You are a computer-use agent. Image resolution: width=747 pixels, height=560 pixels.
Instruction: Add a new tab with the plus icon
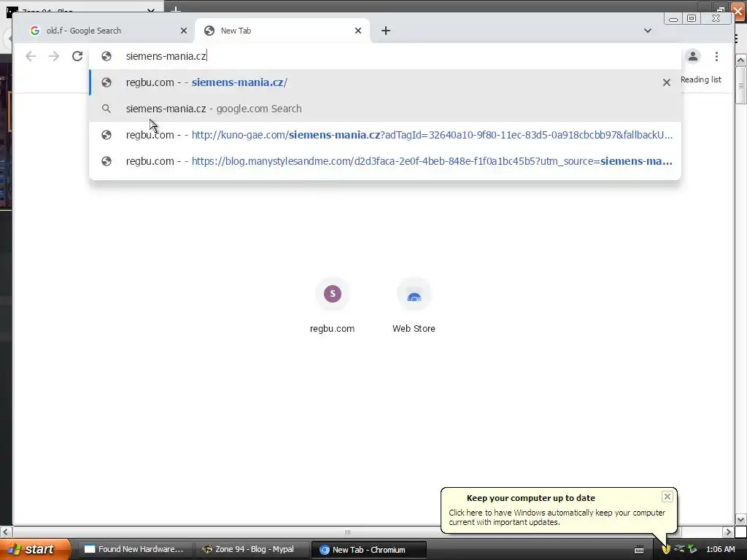[x=386, y=31]
